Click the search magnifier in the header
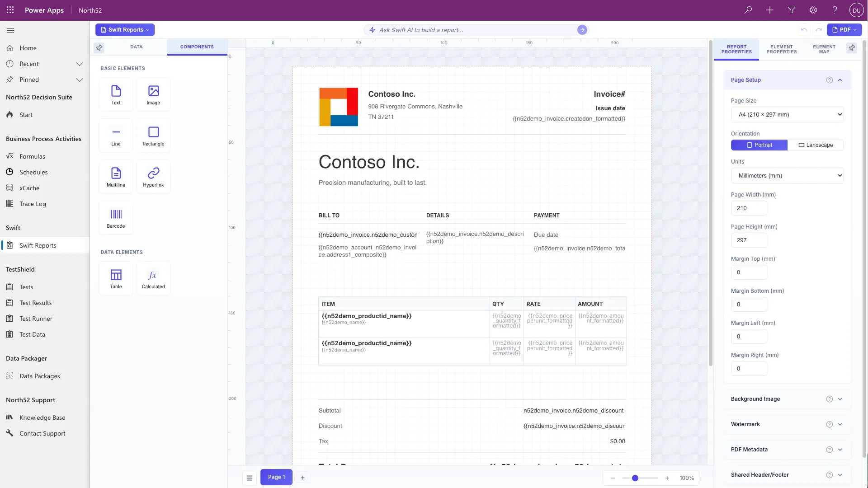The height and width of the screenshot is (488, 868). 748,10
